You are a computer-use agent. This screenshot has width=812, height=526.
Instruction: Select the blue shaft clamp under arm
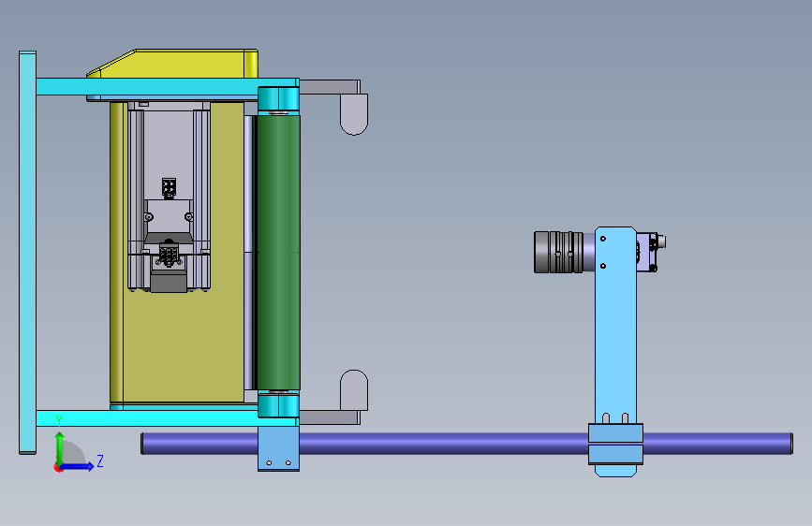[615, 445]
